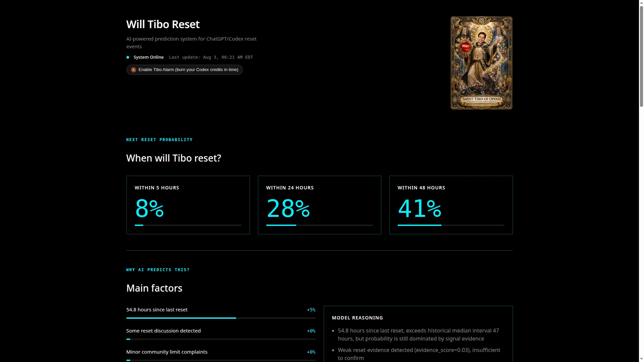Click the AI-powered prediction system subtitle
This screenshot has height=362, width=644.
[192, 43]
